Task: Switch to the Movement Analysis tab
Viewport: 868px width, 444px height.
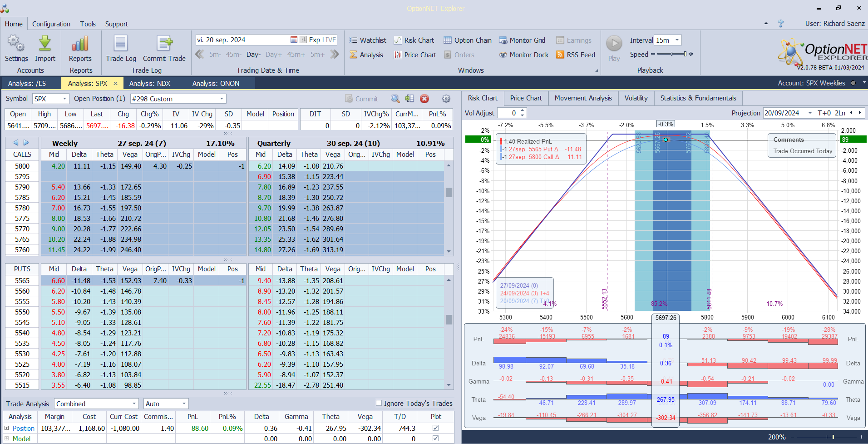Action: (x=583, y=98)
